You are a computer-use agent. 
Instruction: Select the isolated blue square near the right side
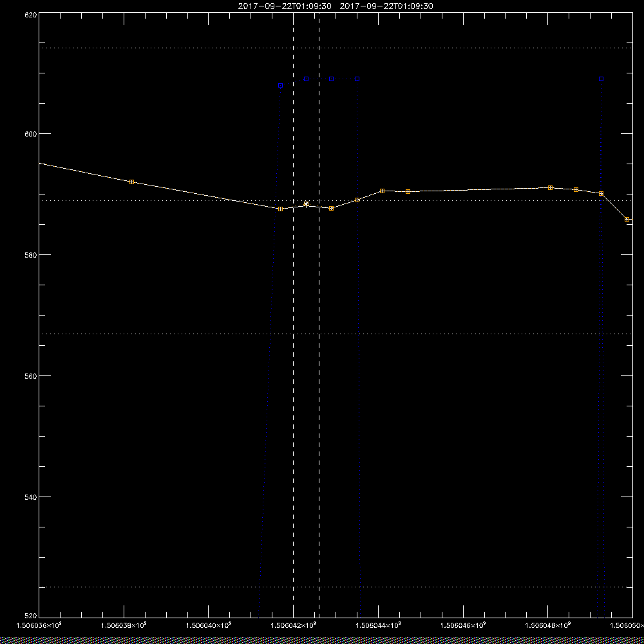601,79
